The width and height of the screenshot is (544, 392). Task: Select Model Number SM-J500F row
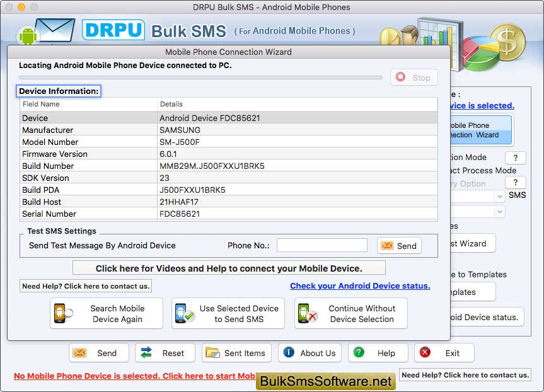[x=229, y=142]
